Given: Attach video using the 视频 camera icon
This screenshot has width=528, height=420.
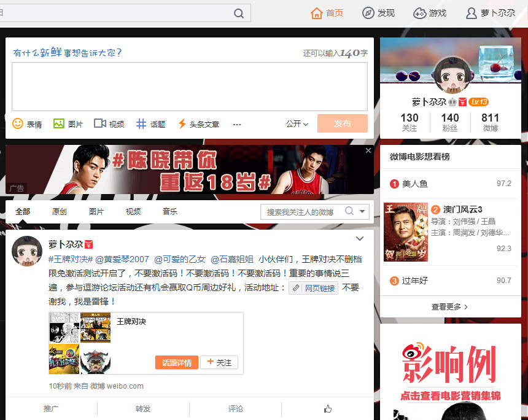Looking at the screenshot, I should coord(100,123).
